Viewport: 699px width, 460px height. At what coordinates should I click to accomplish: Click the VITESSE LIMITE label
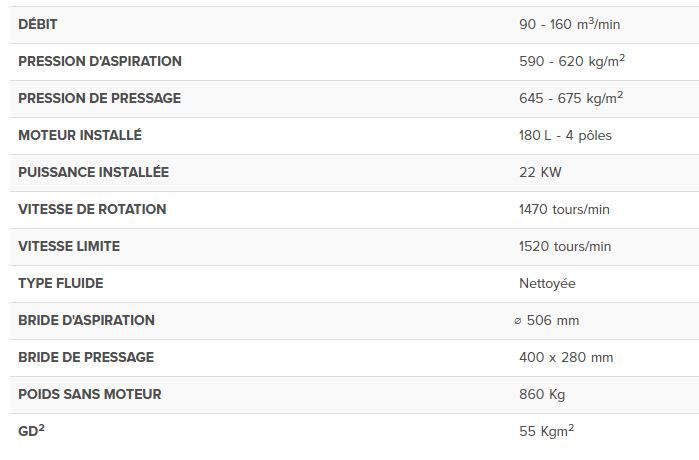[x=69, y=246]
